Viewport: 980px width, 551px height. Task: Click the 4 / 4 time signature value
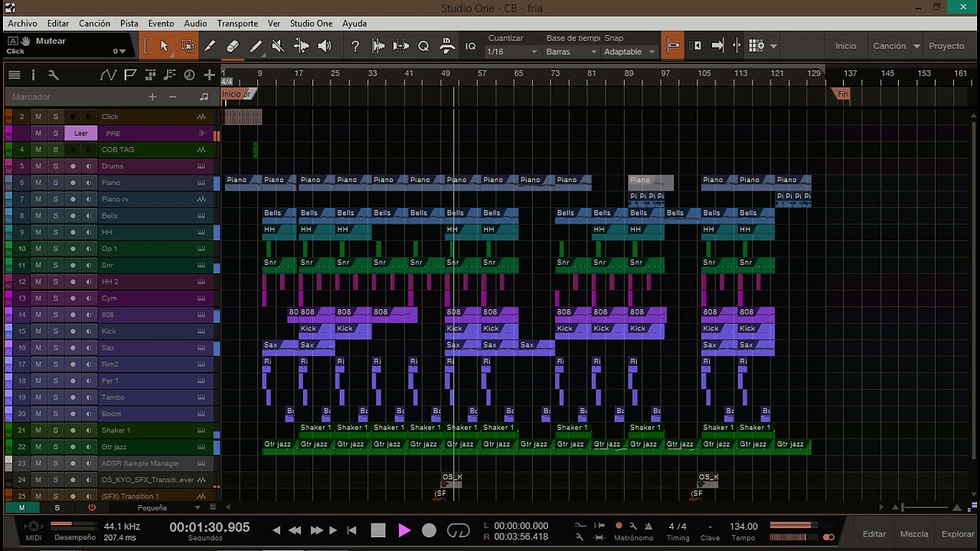[x=678, y=527]
